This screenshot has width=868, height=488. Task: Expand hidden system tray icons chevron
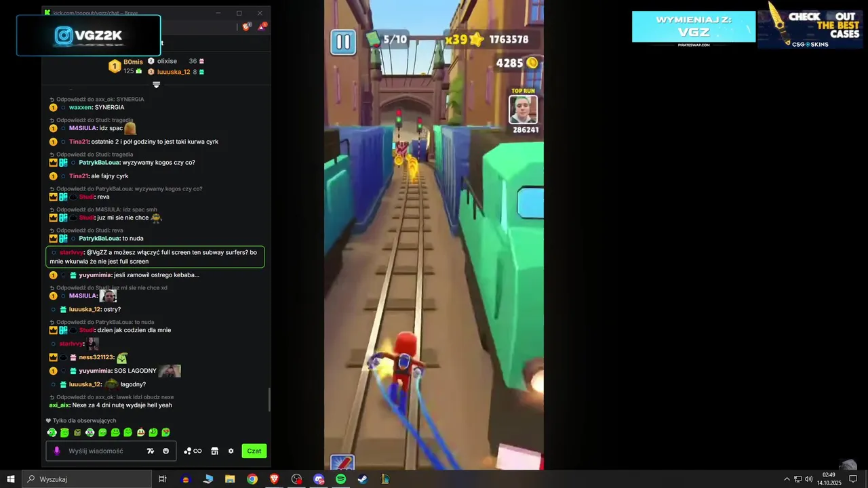click(x=787, y=479)
